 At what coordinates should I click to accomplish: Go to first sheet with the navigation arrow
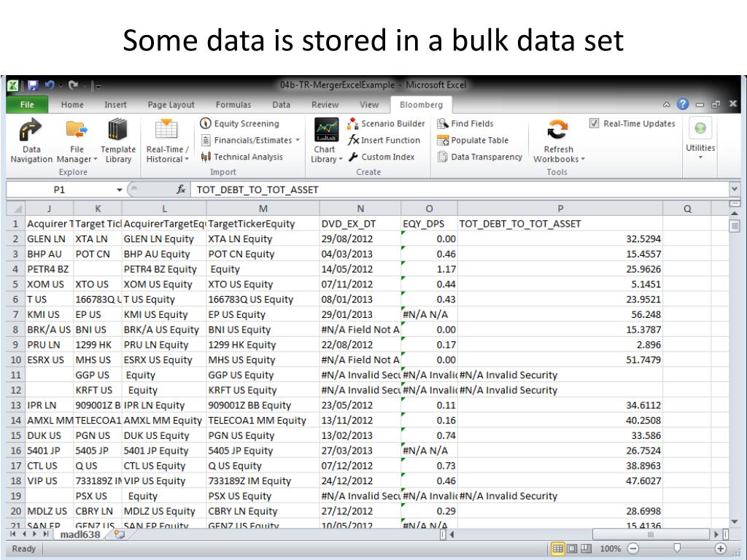point(13,534)
